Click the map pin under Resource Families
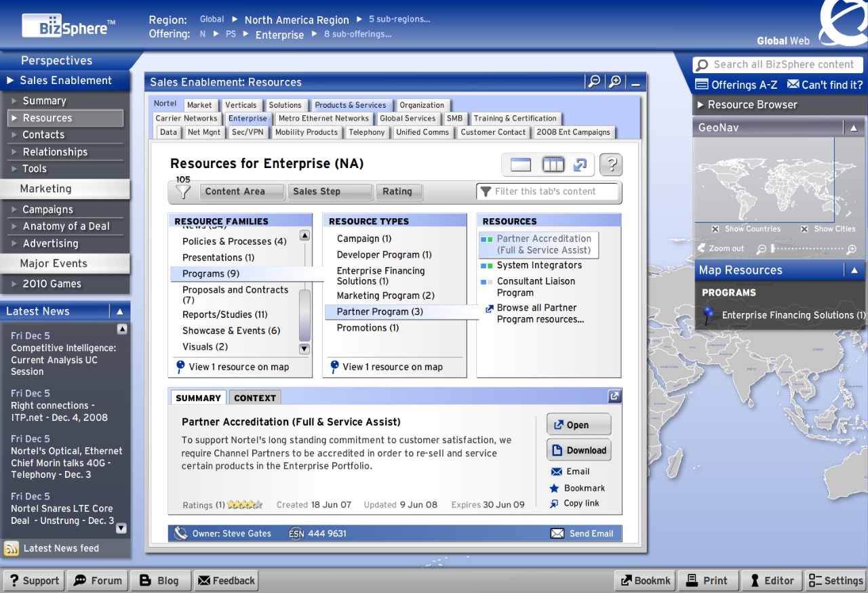The image size is (868, 593). [x=180, y=367]
